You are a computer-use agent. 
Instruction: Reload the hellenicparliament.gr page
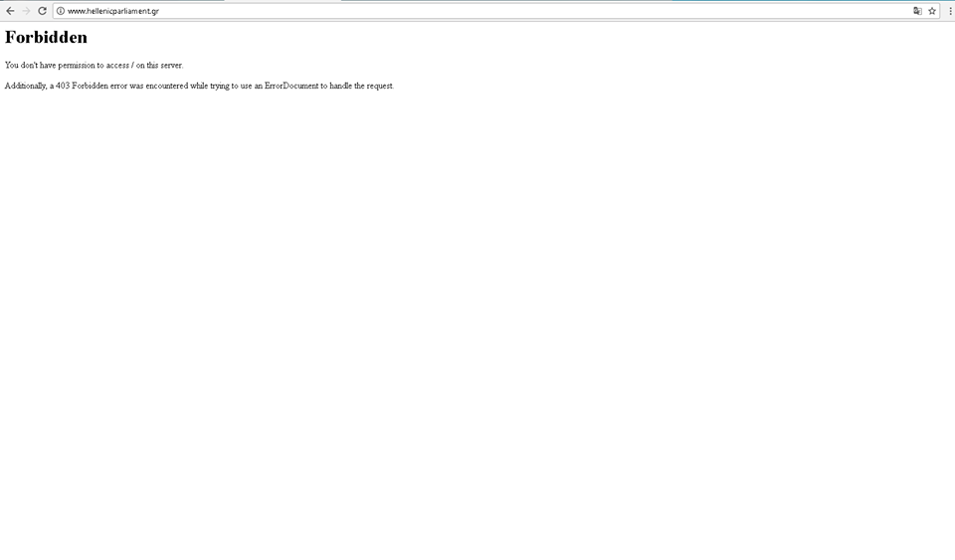click(x=42, y=11)
